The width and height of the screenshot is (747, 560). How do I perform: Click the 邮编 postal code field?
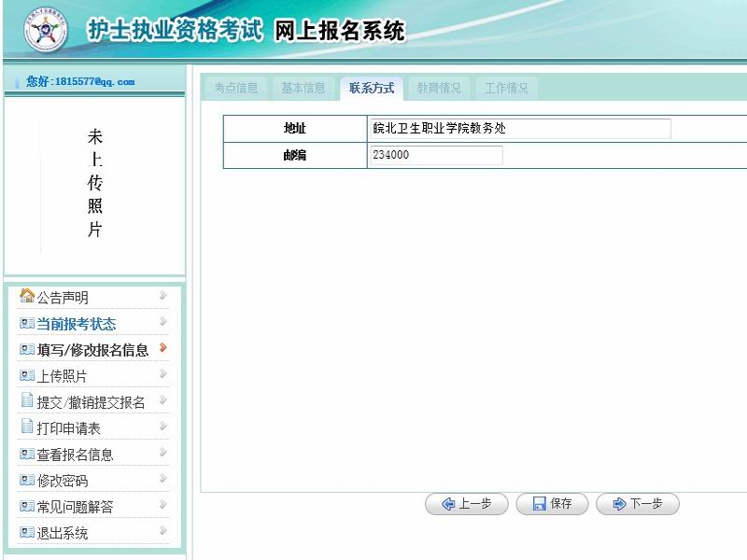click(435, 156)
